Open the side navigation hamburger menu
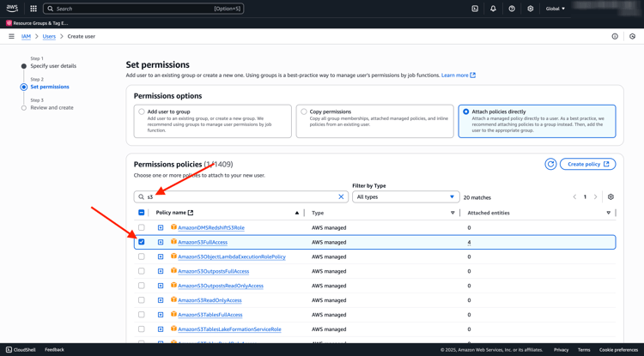The image size is (644, 356). click(11, 37)
